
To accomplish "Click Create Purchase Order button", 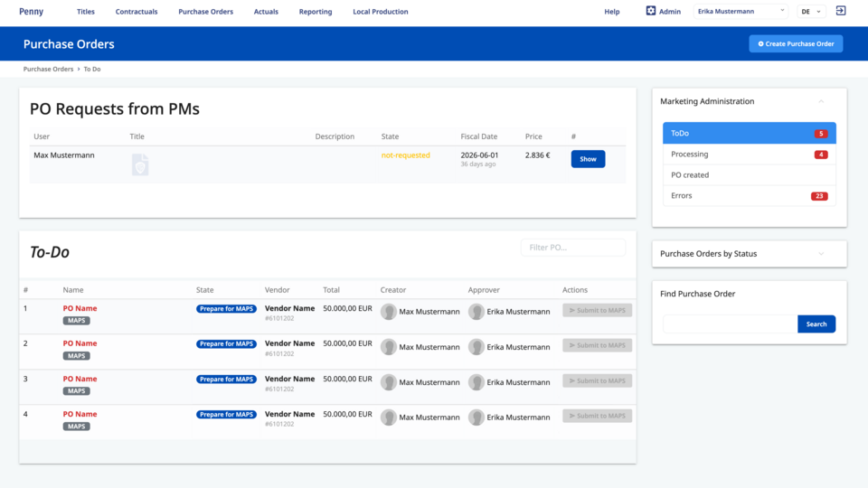I will pyautogui.click(x=796, y=43).
